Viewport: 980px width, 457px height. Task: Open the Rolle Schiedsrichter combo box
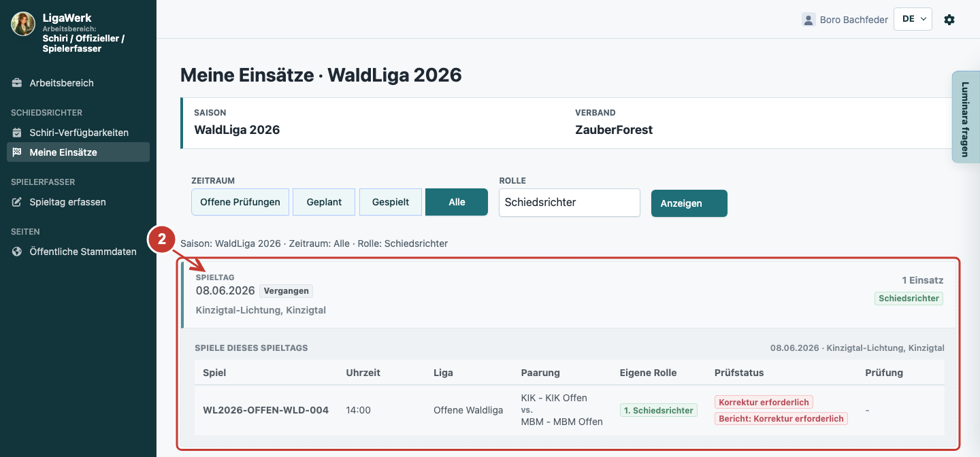pyautogui.click(x=570, y=203)
